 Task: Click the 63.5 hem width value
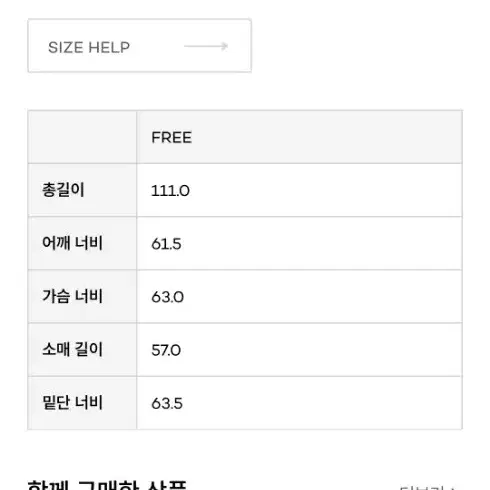pos(167,403)
